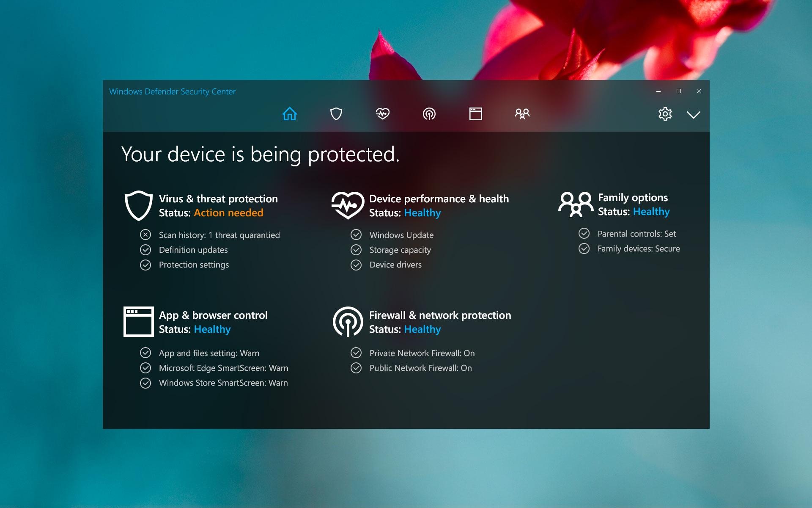Open Virus & threat protection heading
The image size is (812, 508).
[x=218, y=199]
